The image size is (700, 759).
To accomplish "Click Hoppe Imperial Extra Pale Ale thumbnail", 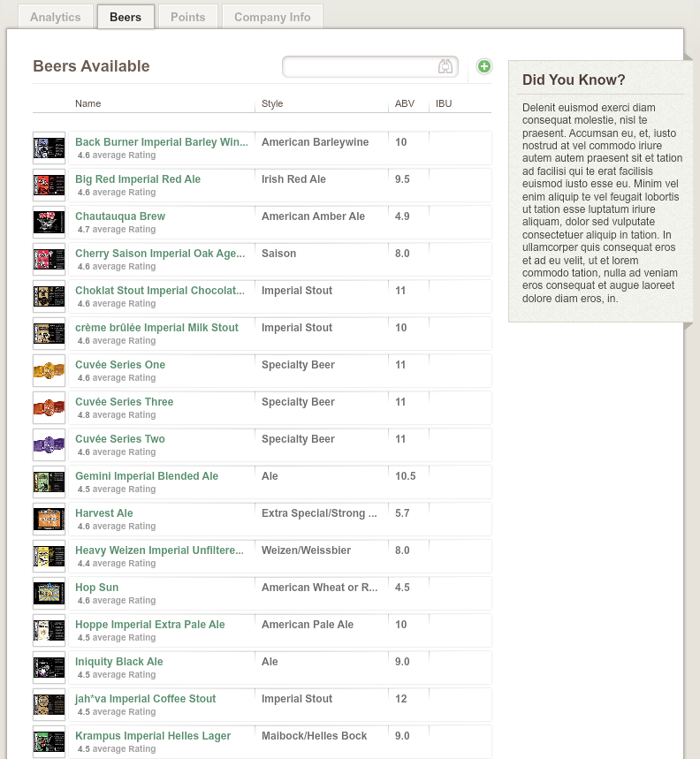I will click(x=49, y=631).
